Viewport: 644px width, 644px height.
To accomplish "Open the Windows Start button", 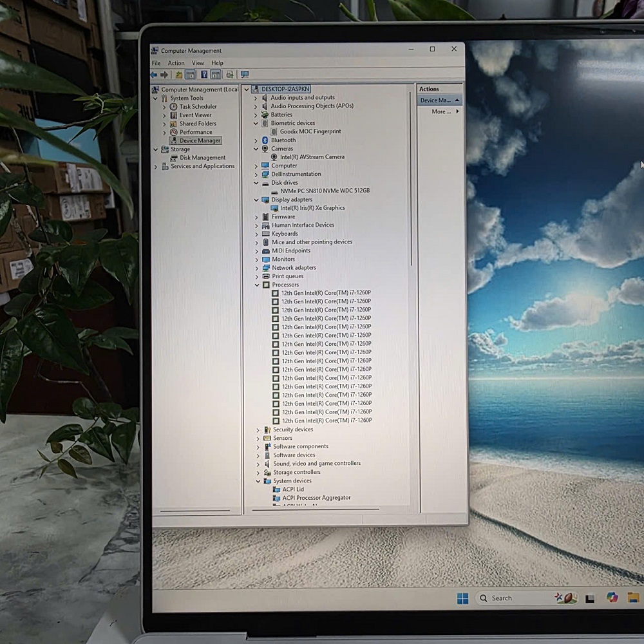I will tap(462, 598).
